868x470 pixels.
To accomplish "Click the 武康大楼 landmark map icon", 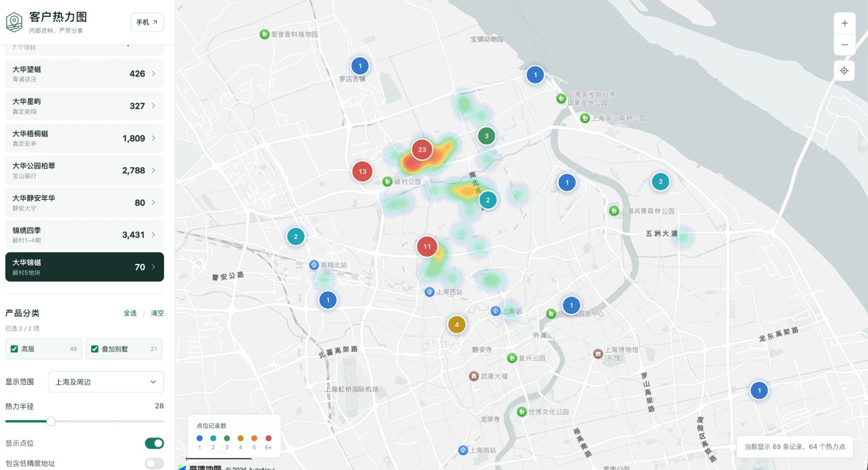I will tap(474, 376).
